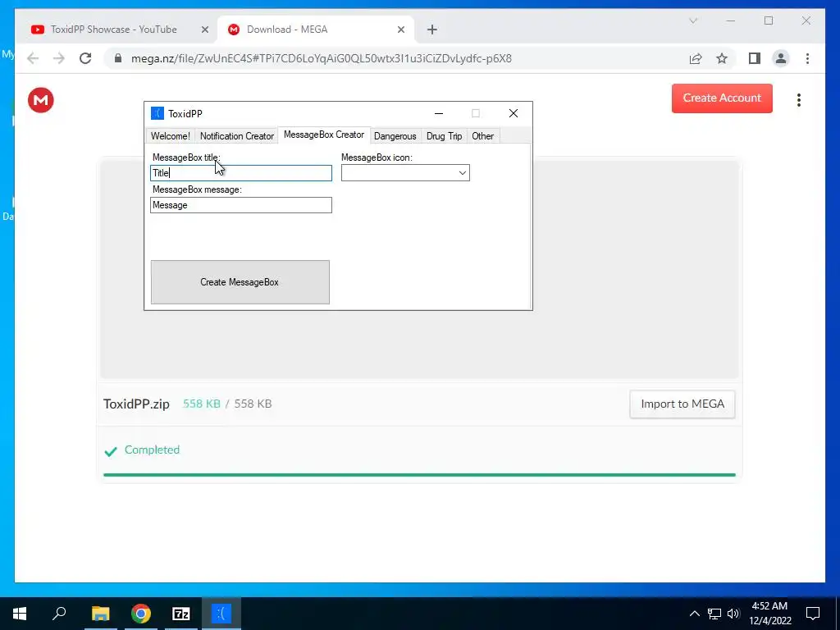
Task: Open the Other tab in ToxidPP
Action: (482, 136)
